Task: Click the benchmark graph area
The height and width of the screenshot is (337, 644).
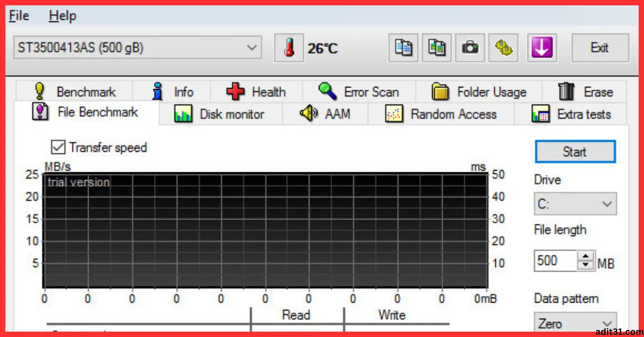Action: click(x=266, y=230)
